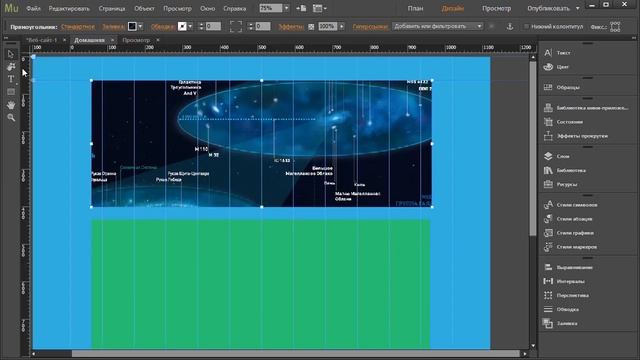This screenshot has width=640, height=360.
Task: Open the Просмотр menu in menu bar
Action: [x=178, y=8]
